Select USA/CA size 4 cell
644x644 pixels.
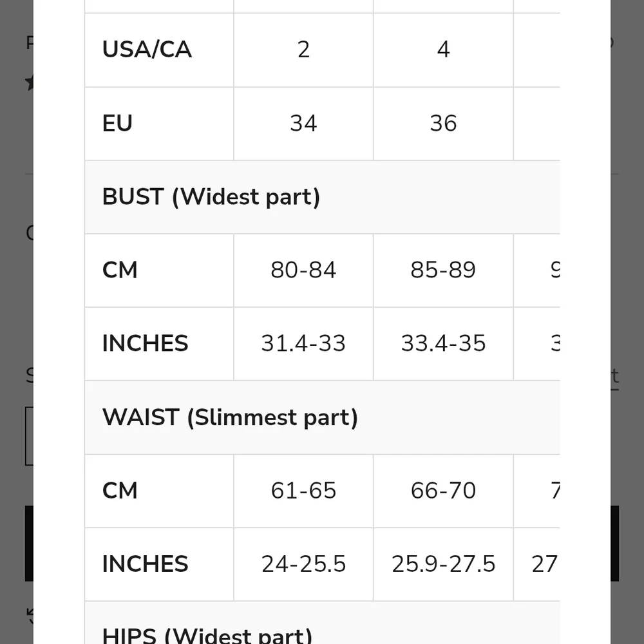pyautogui.click(x=443, y=50)
